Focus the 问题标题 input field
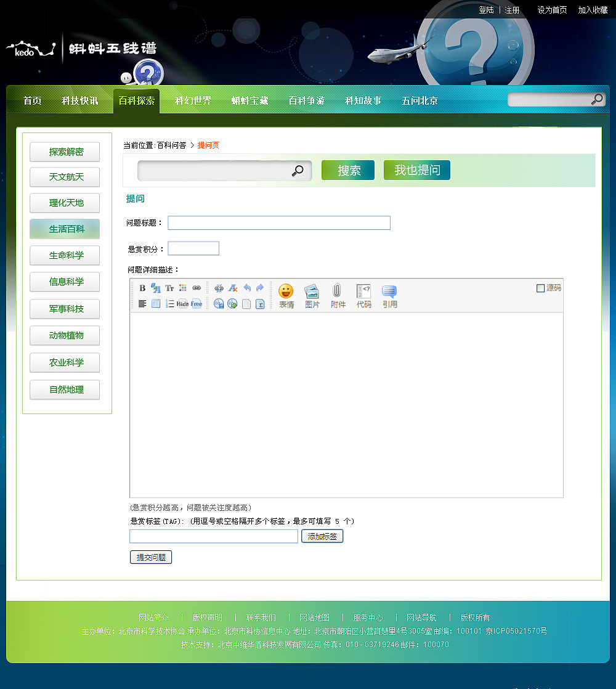The width and height of the screenshot is (616, 689). 279,222
